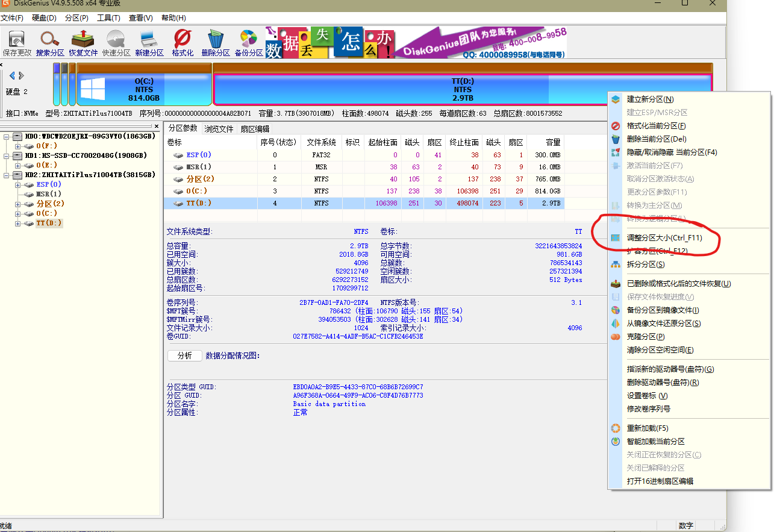Open the 格式化 format tool
774x532 pixels.
pos(181,42)
